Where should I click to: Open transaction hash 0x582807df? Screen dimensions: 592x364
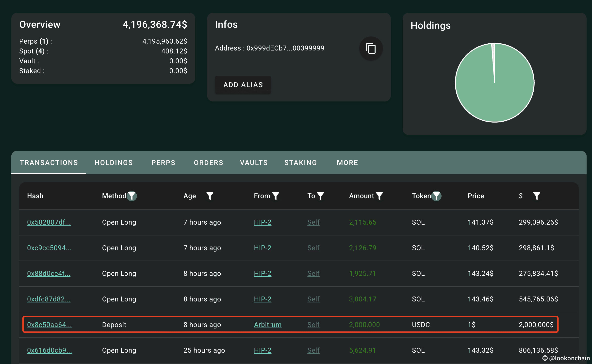pos(49,222)
